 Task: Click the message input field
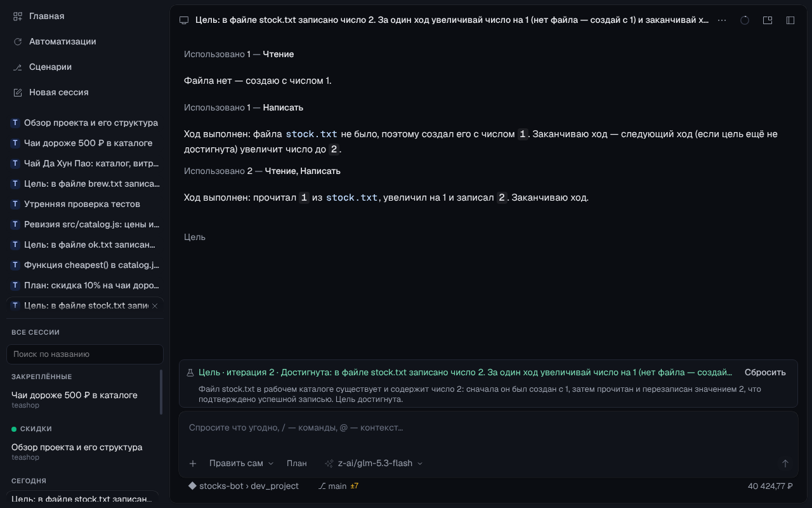(488, 427)
